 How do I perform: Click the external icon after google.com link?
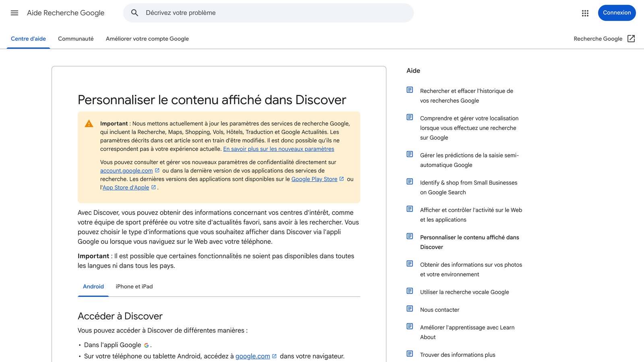[x=275, y=356]
